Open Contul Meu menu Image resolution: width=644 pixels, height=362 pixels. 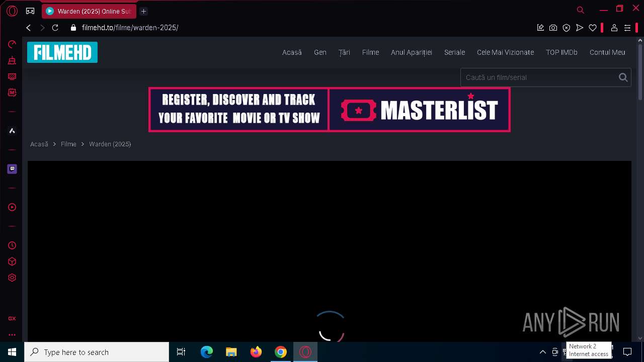[x=607, y=52]
